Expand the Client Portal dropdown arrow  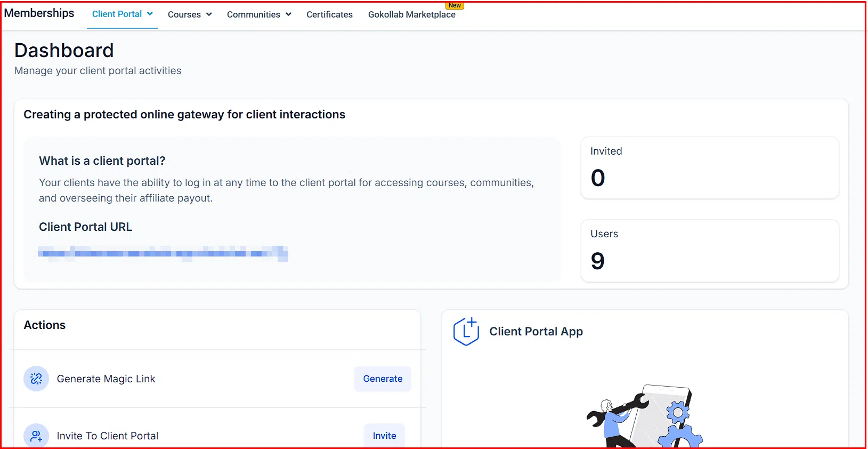coord(150,14)
